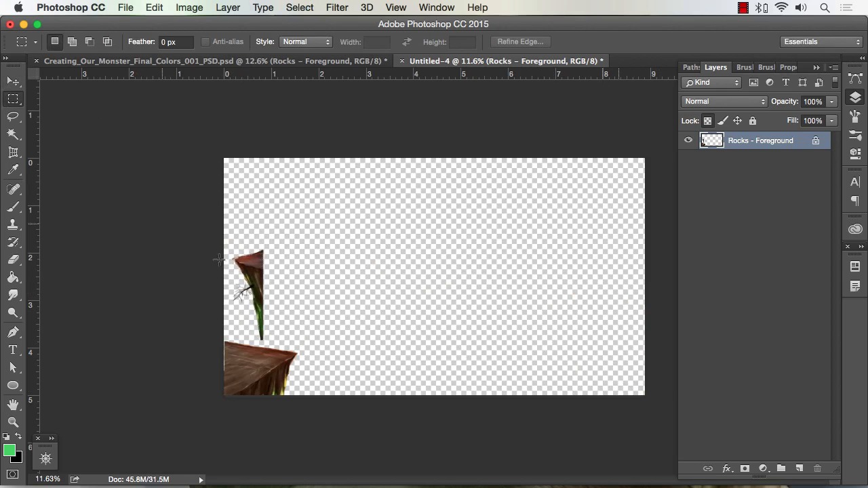Viewport: 868px width, 488px height.
Task: Switch to Creating_Our_Monster_Final_Colors document tab
Action: coord(216,61)
